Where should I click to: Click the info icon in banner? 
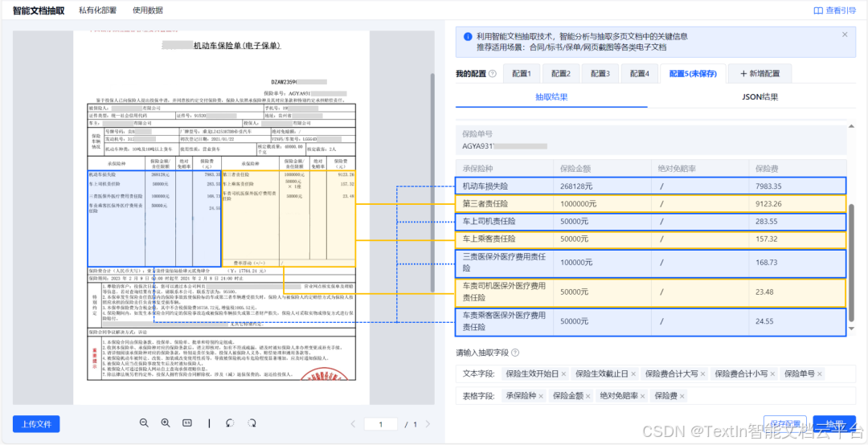click(x=468, y=36)
